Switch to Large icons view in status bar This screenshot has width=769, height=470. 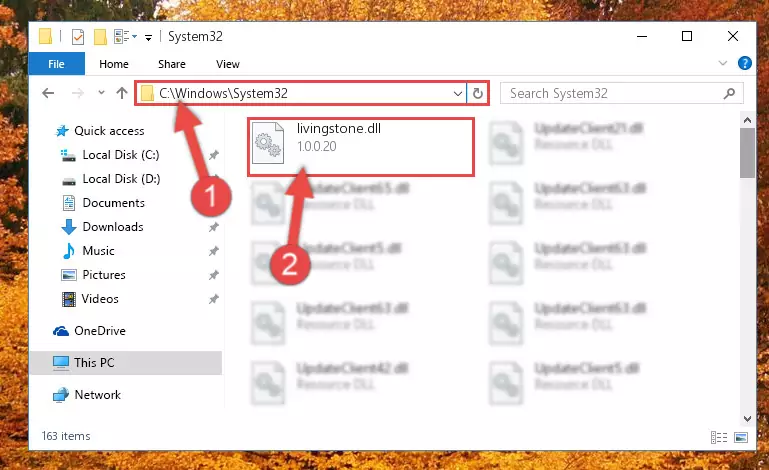click(x=741, y=437)
